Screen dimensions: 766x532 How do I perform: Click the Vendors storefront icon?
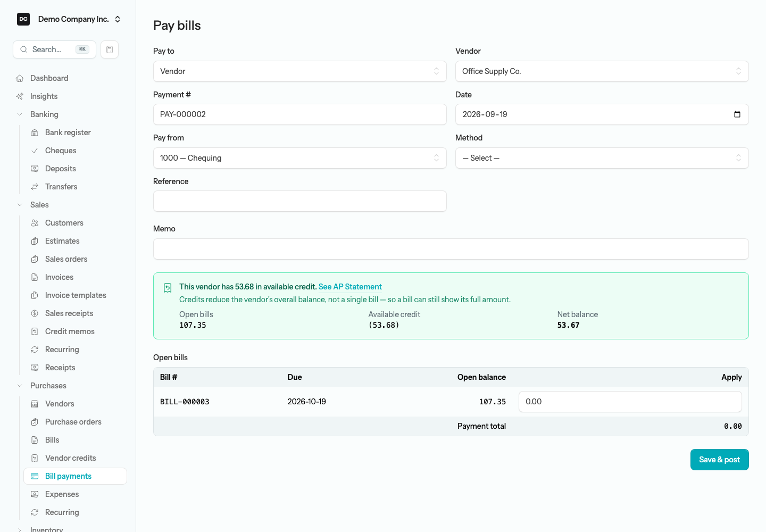tap(35, 404)
